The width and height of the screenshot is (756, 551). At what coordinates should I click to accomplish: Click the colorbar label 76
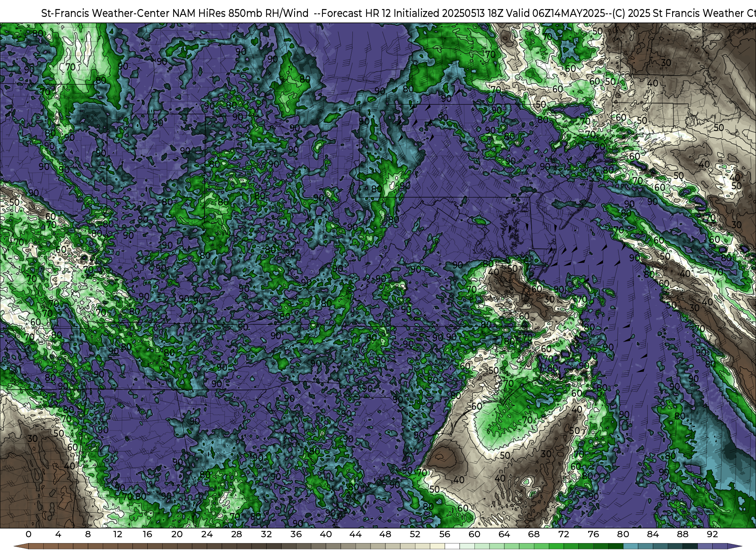point(593,534)
